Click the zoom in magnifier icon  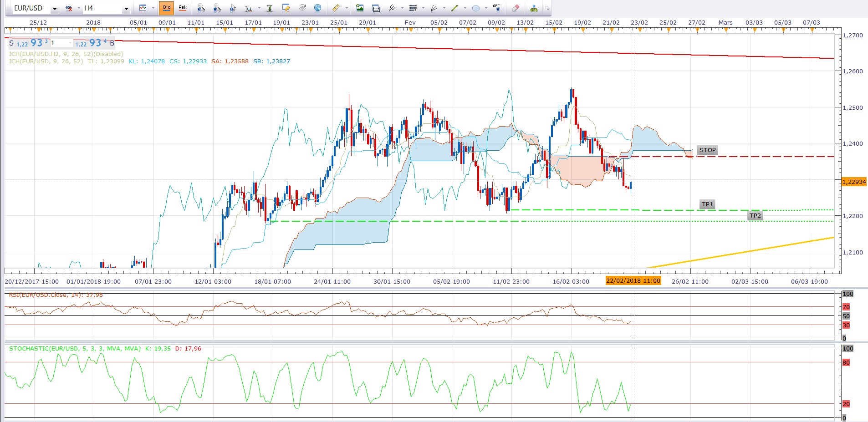[201, 8]
